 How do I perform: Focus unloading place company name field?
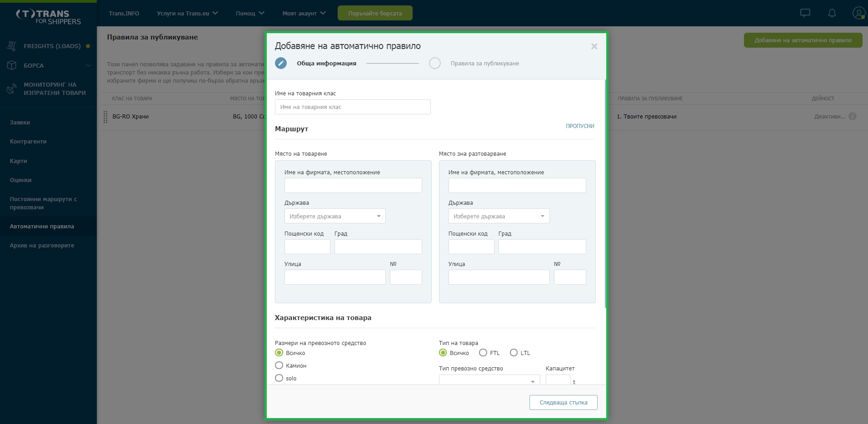pyautogui.click(x=517, y=185)
